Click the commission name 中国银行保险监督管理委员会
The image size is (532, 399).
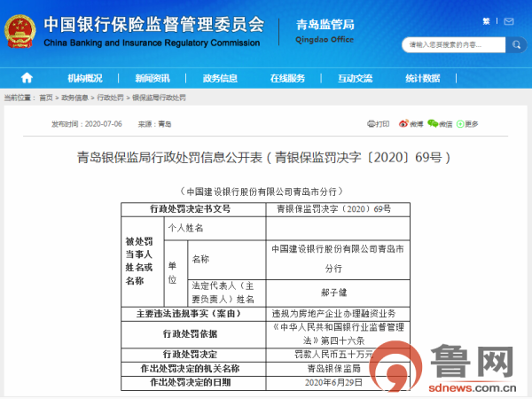pyautogui.click(x=154, y=24)
